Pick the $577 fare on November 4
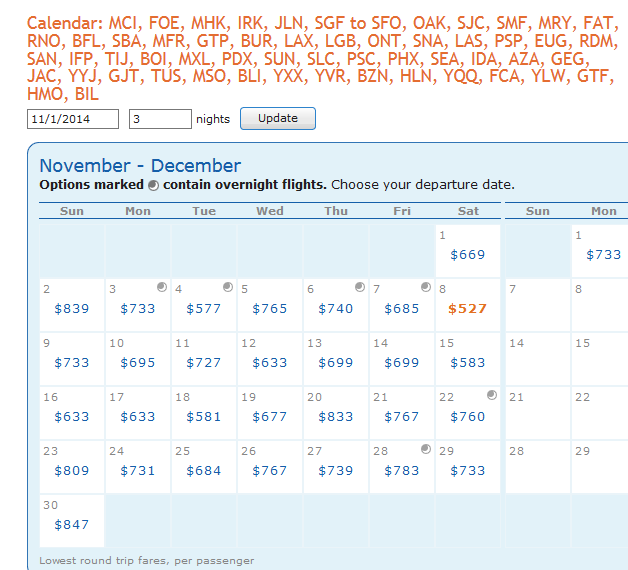 pyautogui.click(x=204, y=309)
